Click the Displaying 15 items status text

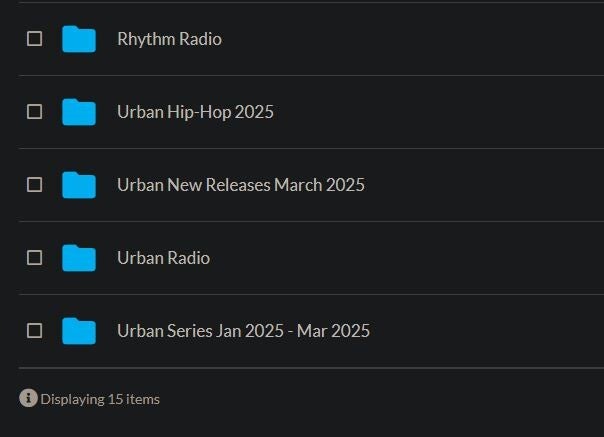[x=100, y=399]
